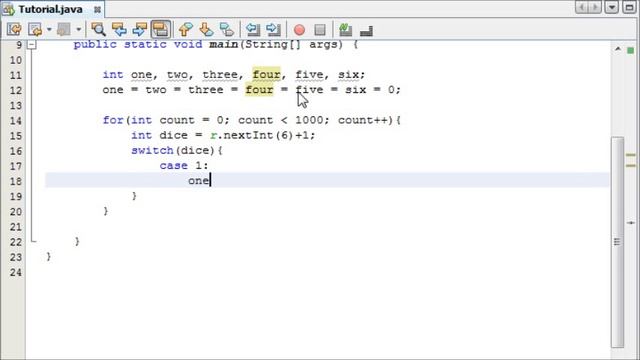Viewport: 640px width, 360px height.
Task: Click the Back navigation icon
Action: click(35, 29)
